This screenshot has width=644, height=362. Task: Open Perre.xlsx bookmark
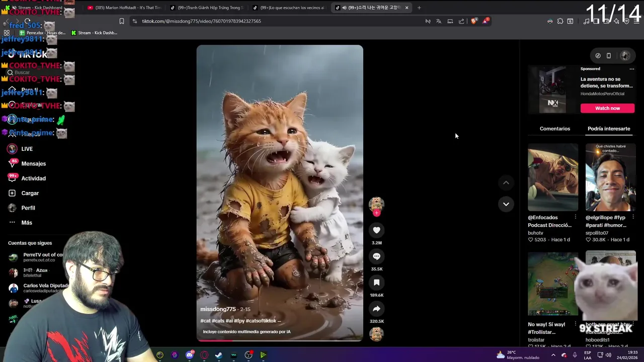point(42,33)
